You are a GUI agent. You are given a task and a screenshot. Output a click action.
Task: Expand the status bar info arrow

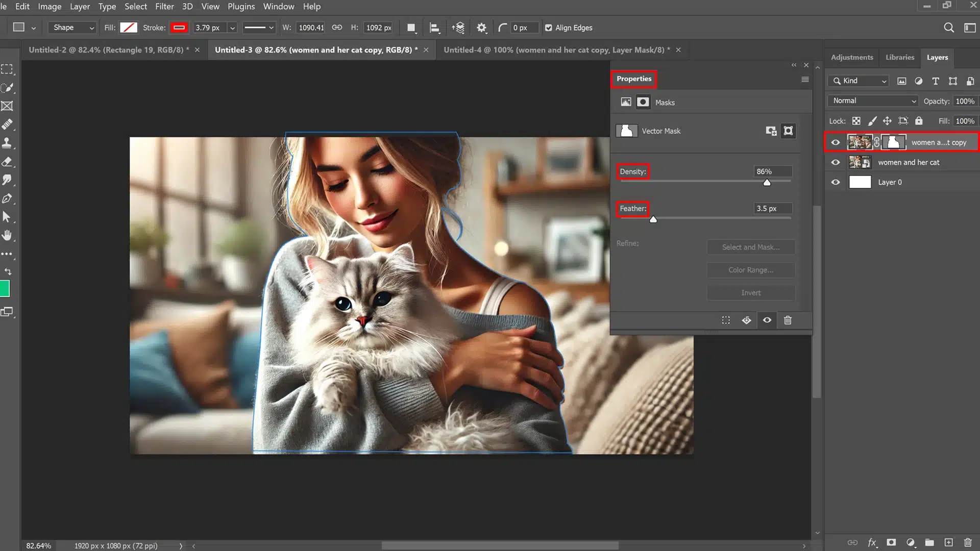pos(181,546)
